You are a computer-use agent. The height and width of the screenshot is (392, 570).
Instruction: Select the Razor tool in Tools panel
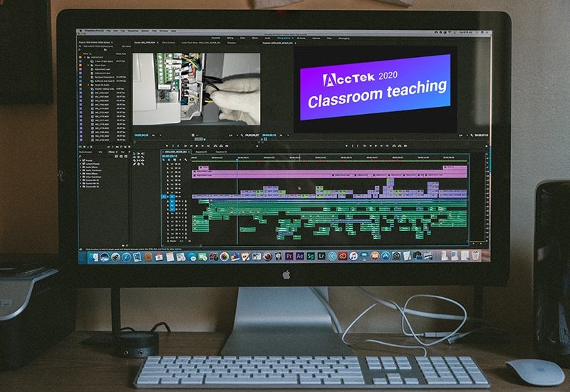(135, 160)
